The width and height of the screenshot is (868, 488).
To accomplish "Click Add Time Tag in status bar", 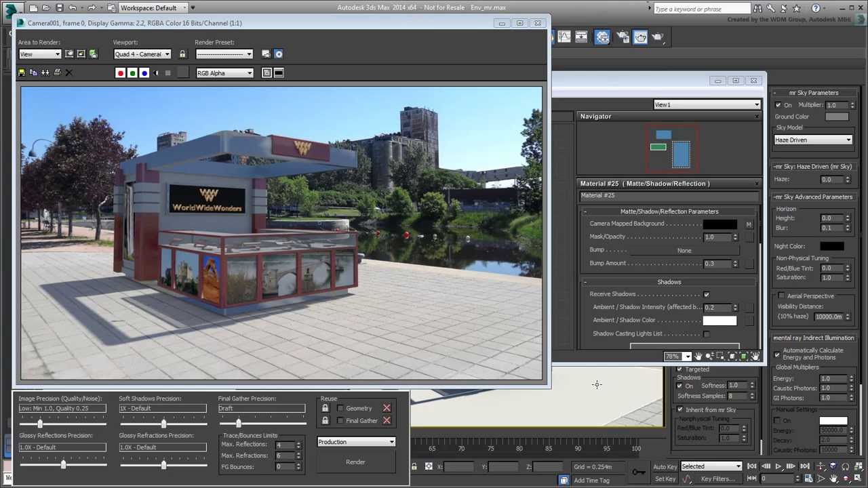I will point(591,481).
